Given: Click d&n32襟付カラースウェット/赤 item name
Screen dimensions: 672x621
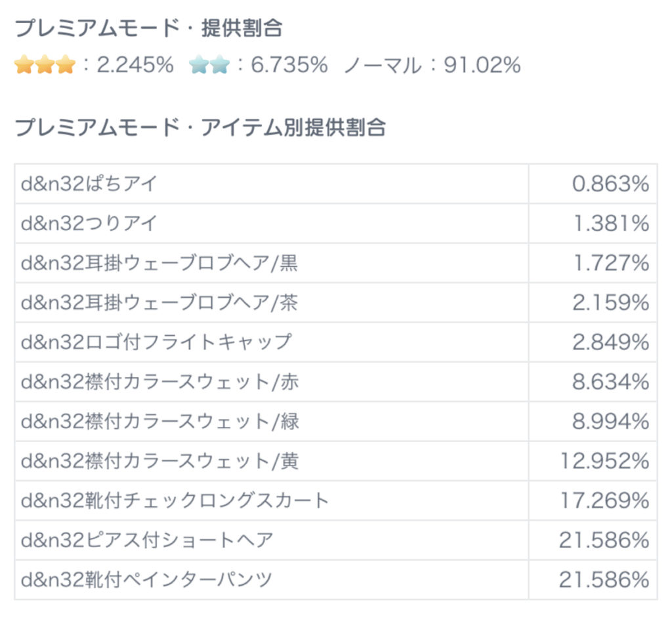Looking at the screenshot, I should [x=159, y=382].
